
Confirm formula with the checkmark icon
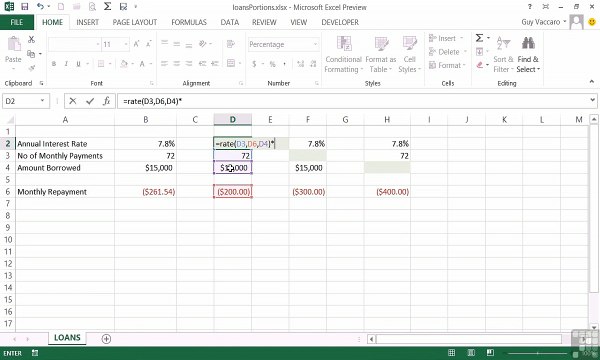pyautogui.click(x=90, y=101)
